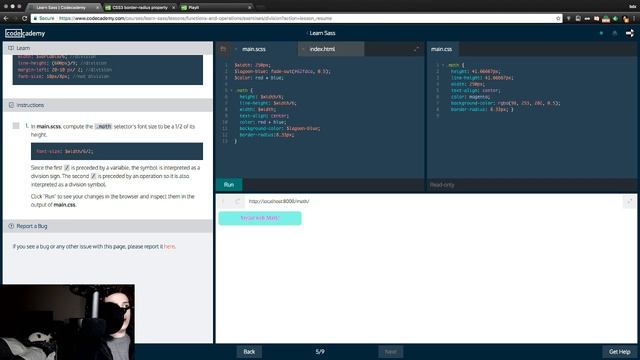This screenshot has width=640, height=360.
Task: Open the Codecademy profile menu icon
Action: coord(629,33)
